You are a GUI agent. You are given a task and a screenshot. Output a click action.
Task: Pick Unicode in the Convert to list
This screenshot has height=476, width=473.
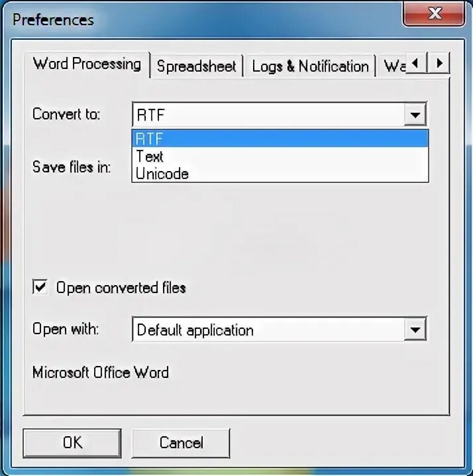[280, 174]
